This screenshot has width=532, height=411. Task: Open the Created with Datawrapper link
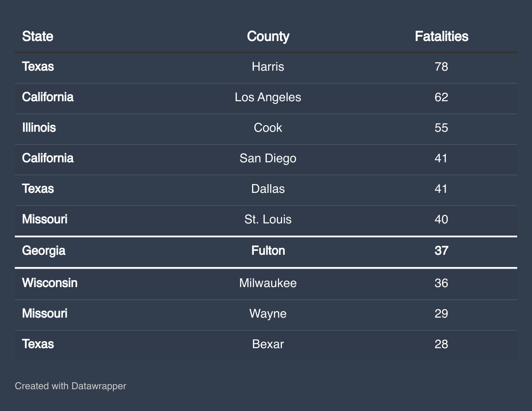[x=70, y=386]
